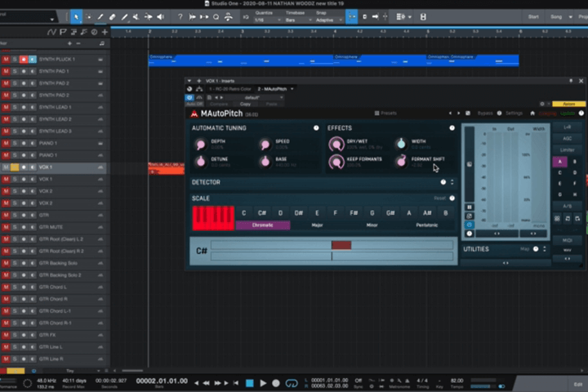Select the Listen speaker tool

161,17
